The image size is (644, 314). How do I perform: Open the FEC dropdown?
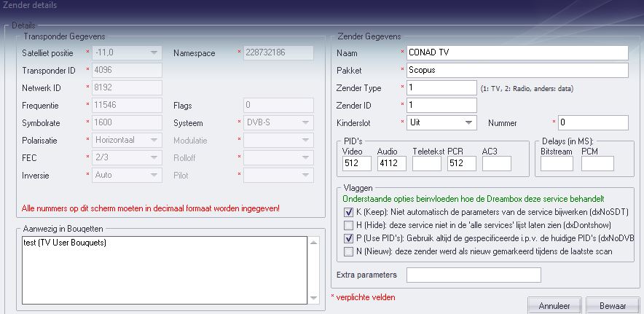tap(154, 157)
